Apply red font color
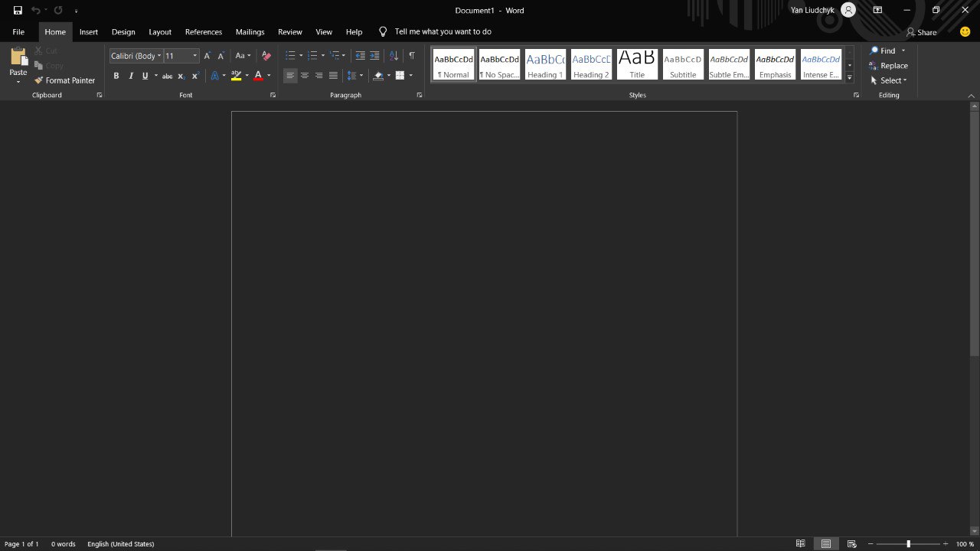The height and width of the screenshot is (551, 980). click(258, 76)
